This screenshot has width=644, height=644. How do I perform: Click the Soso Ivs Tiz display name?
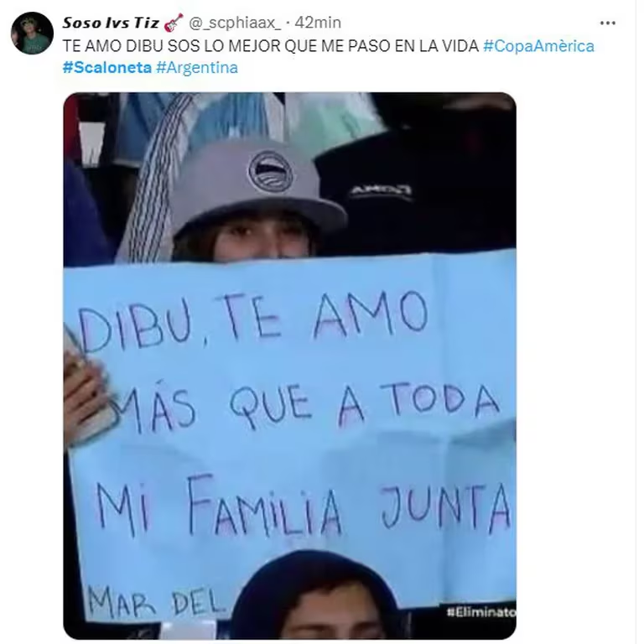(111, 23)
